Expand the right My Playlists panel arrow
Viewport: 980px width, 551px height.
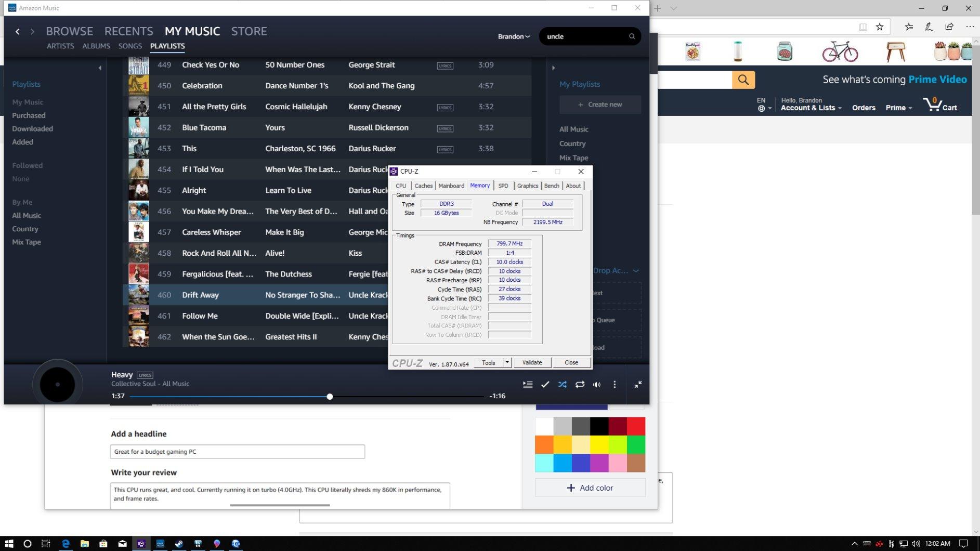(553, 68)
